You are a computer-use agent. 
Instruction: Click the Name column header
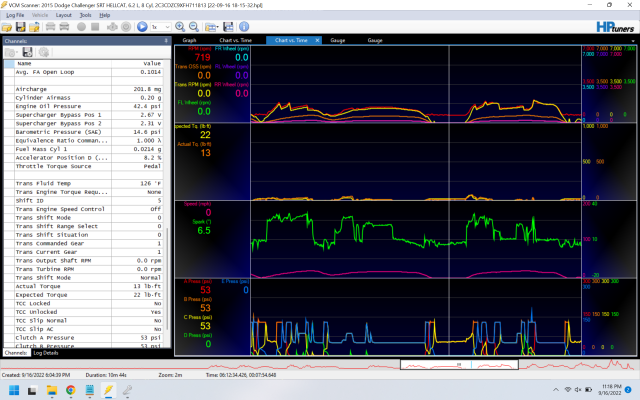[63, 63]
